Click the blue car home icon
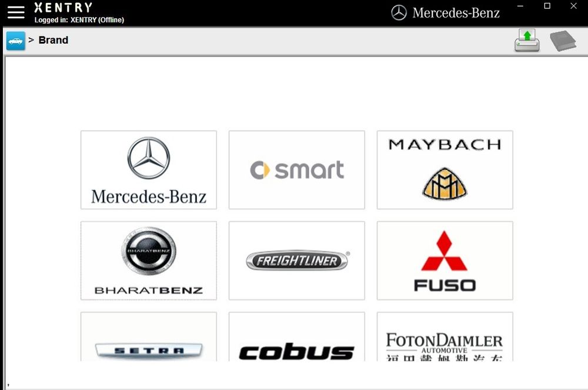This screenshot has height=390, width=588. click(16, 41)
